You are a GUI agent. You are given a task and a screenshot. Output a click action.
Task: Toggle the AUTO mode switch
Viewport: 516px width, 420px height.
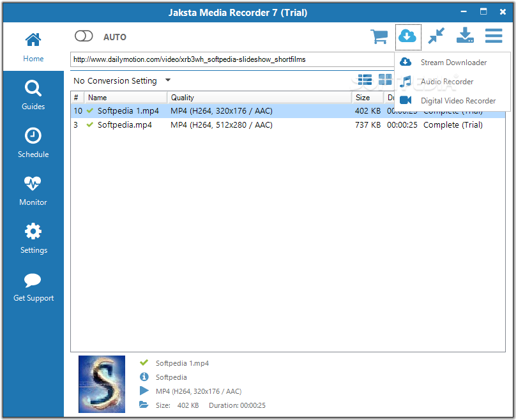84,36
